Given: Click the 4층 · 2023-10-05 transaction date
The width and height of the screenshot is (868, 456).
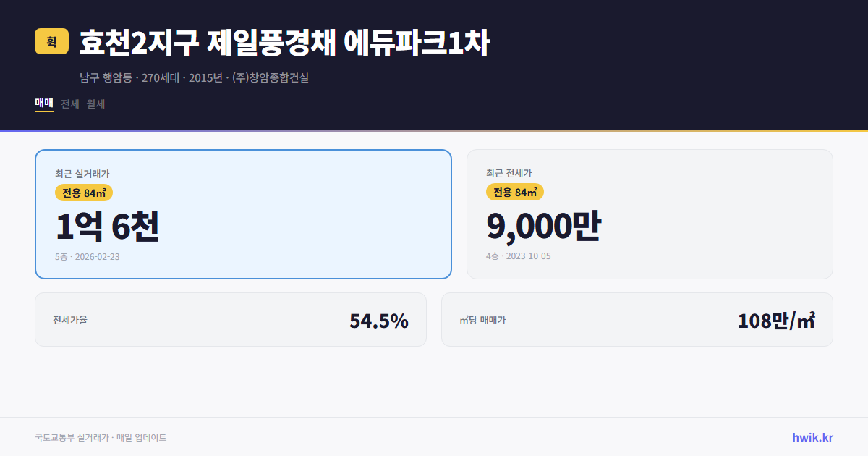Looking at the screenshot, I should click(x=517, y=256).
